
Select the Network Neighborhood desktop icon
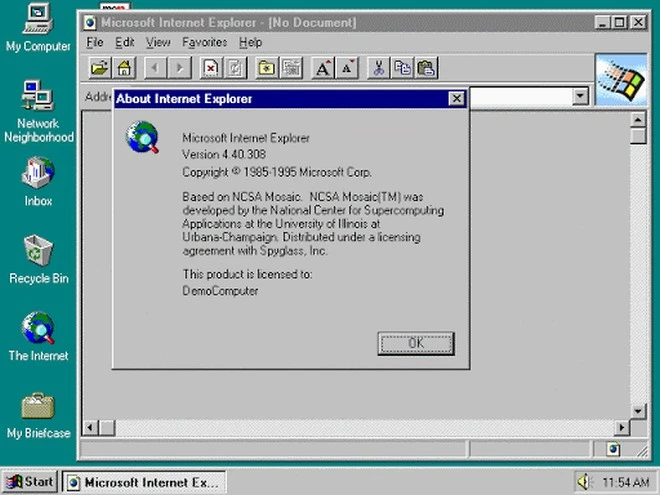coord(38,112)
